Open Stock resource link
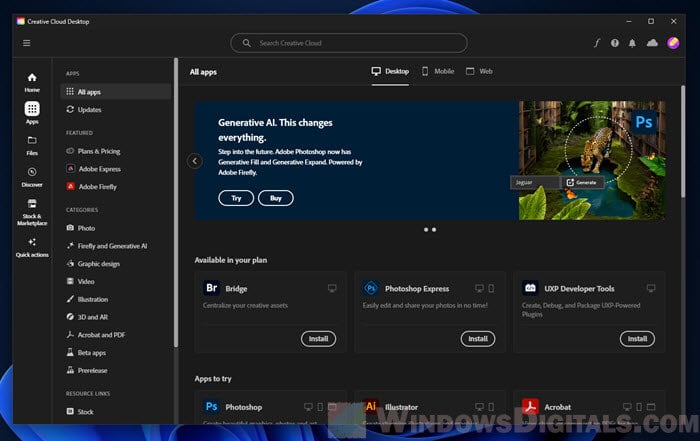700x441 pixels. [x=80, y=412]
